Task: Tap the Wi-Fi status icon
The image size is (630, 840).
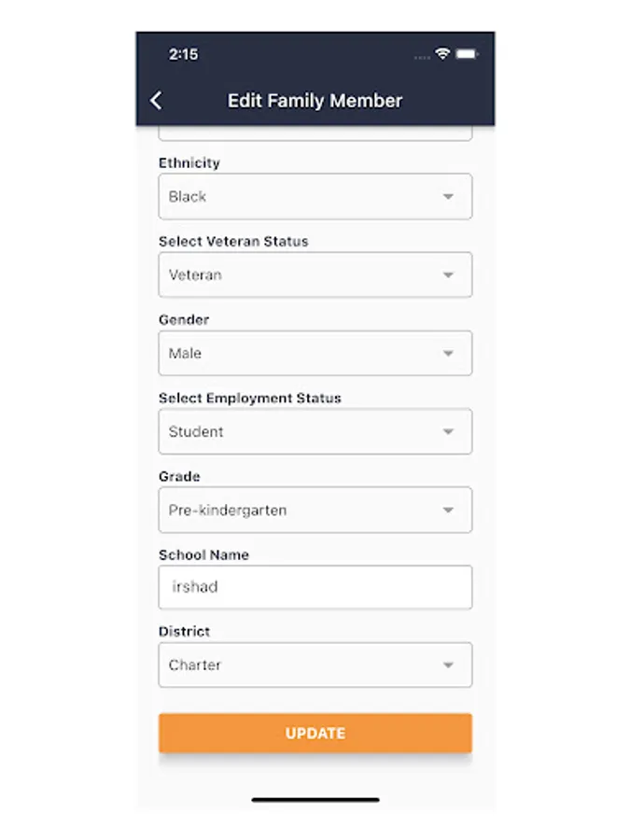Action: [442, 54]
